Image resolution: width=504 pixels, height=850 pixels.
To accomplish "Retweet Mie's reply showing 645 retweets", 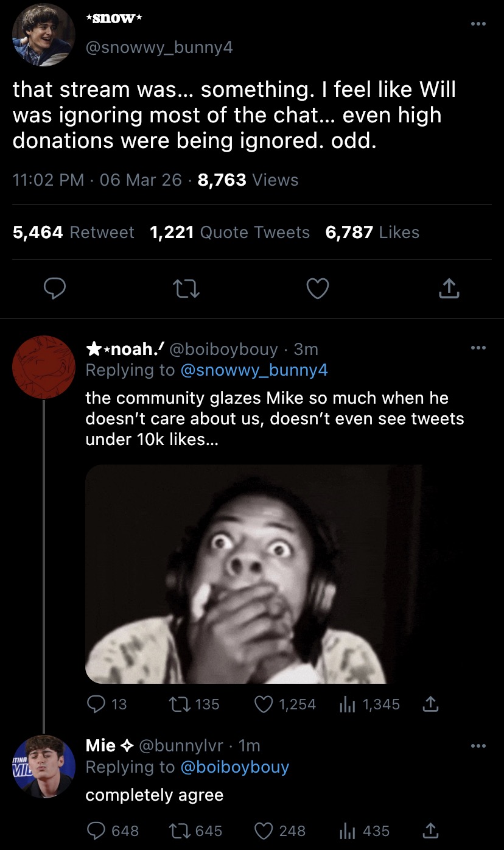I will [x=177, y=831].
